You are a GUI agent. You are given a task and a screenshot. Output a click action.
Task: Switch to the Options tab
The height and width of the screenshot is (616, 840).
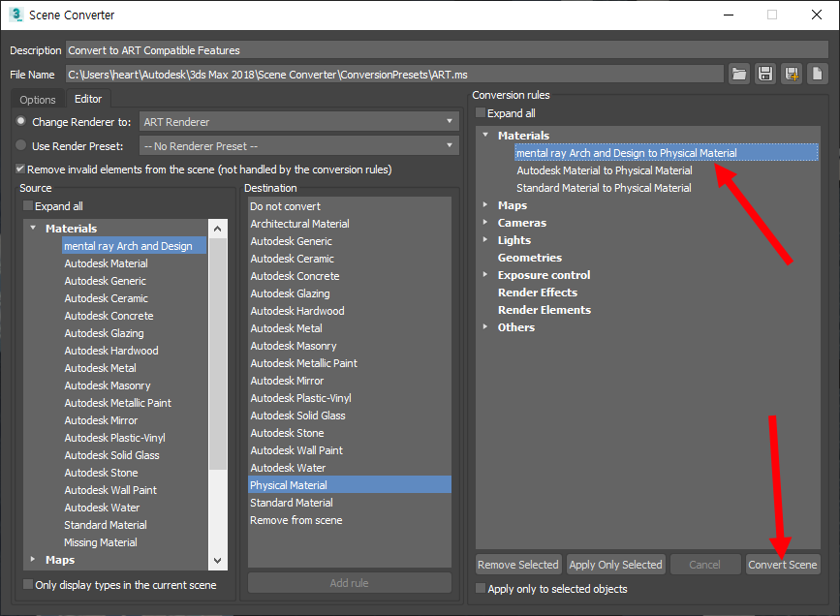tap(38, 100)
